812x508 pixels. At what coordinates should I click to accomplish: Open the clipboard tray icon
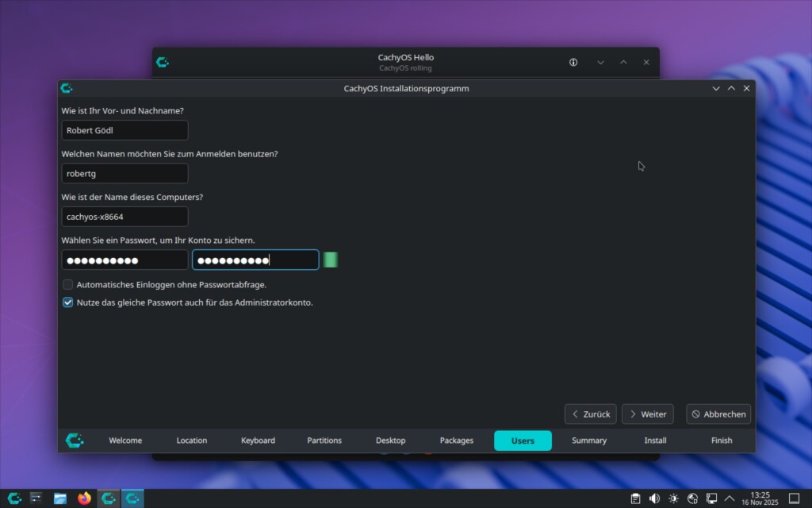(635, 498)
